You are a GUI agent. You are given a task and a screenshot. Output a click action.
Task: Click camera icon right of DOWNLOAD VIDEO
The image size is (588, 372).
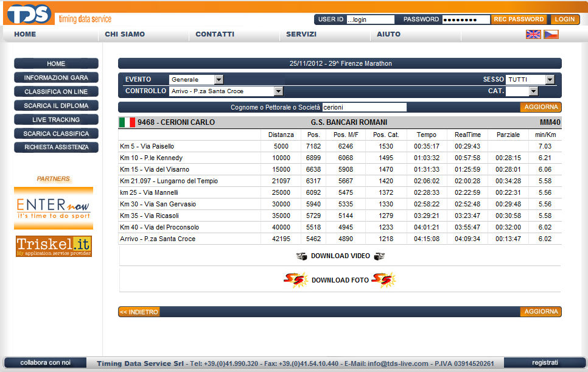point(379,256)
